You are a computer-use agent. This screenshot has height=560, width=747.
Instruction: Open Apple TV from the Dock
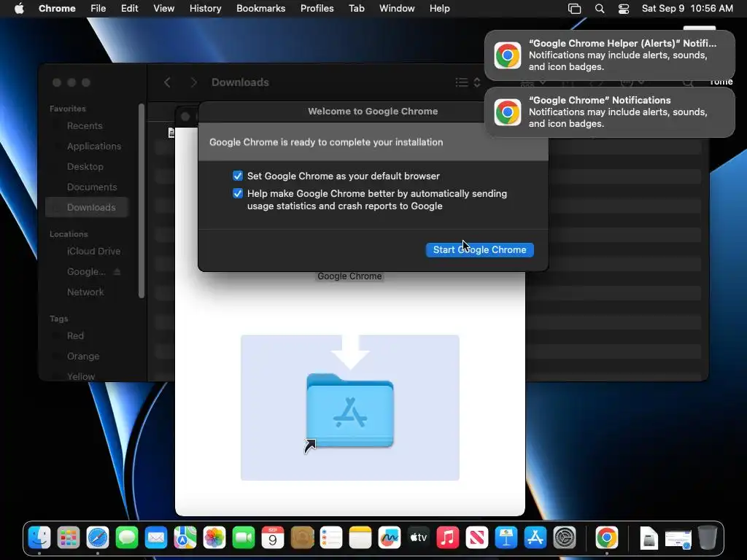click(419, 538)
